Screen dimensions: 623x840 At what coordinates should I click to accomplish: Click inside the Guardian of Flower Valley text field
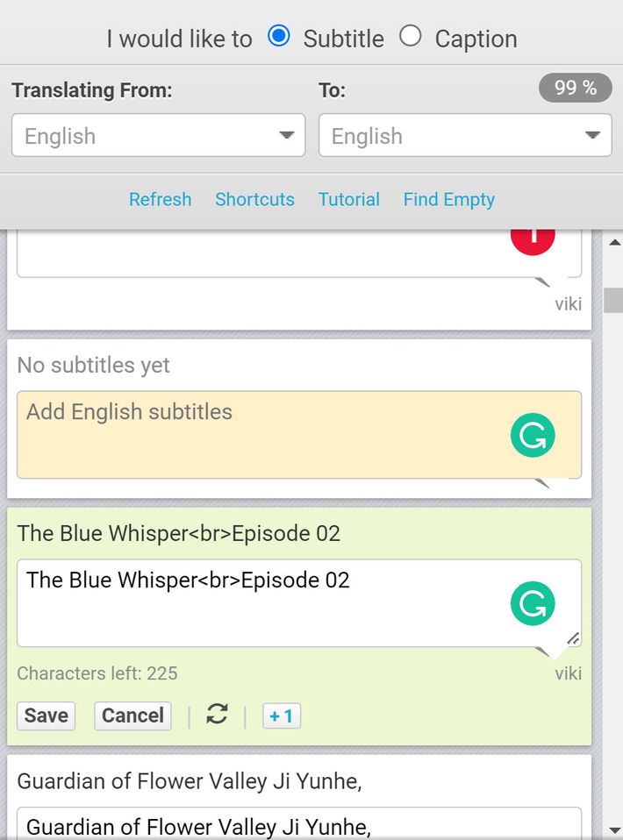coord(298,825)
